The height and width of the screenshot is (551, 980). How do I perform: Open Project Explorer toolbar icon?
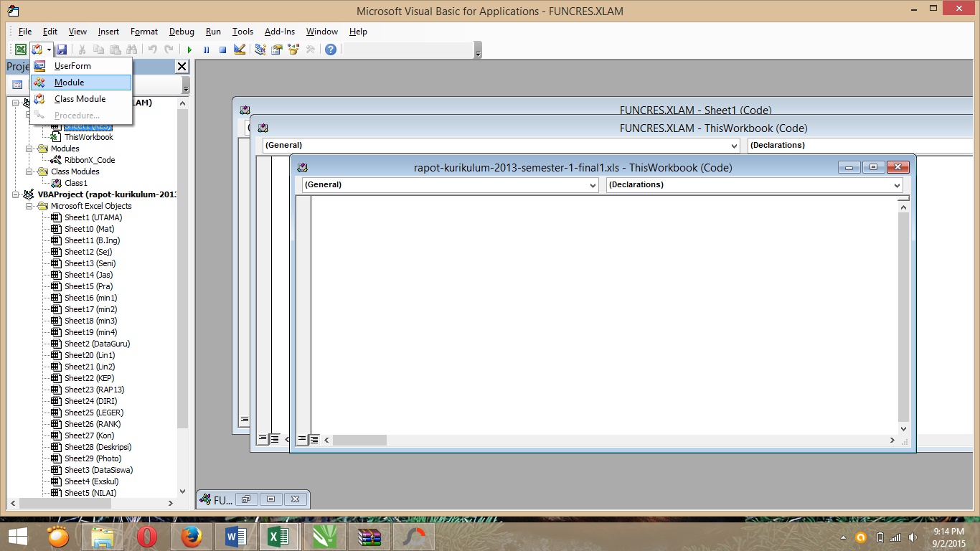[x=260, y=50]
